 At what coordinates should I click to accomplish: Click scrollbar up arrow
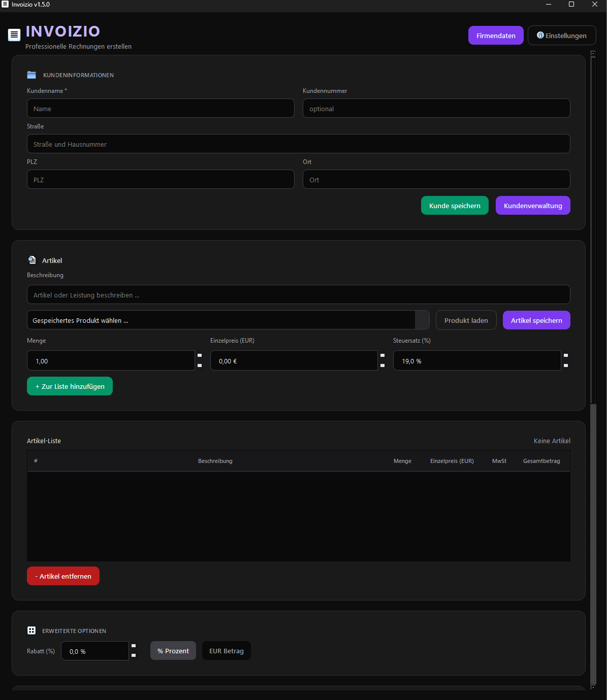(593, 53)
